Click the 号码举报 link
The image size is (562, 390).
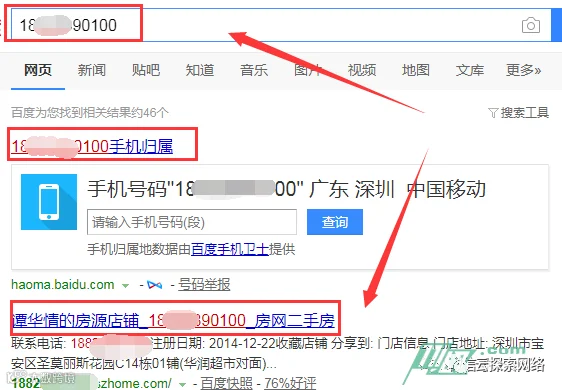pos(204,285)
